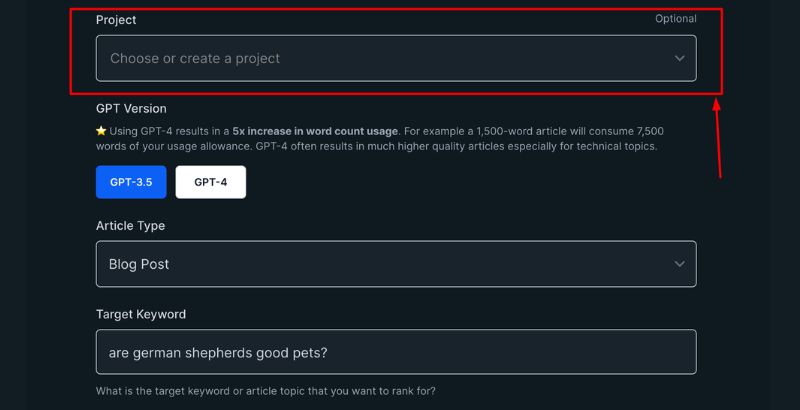Switch to the GPT-4 version option
This screenshot has height=410, width=800.
(210, 182)
